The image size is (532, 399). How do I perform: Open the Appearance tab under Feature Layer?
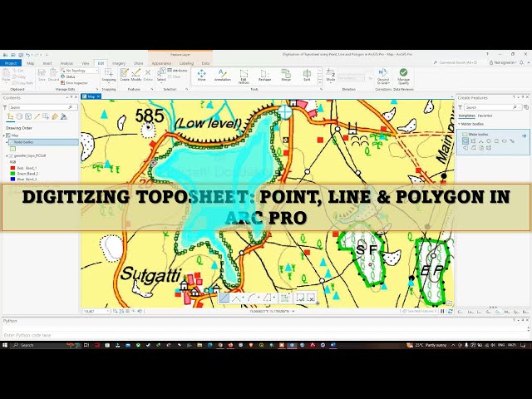pyautogui.click(x=161, y=63)
